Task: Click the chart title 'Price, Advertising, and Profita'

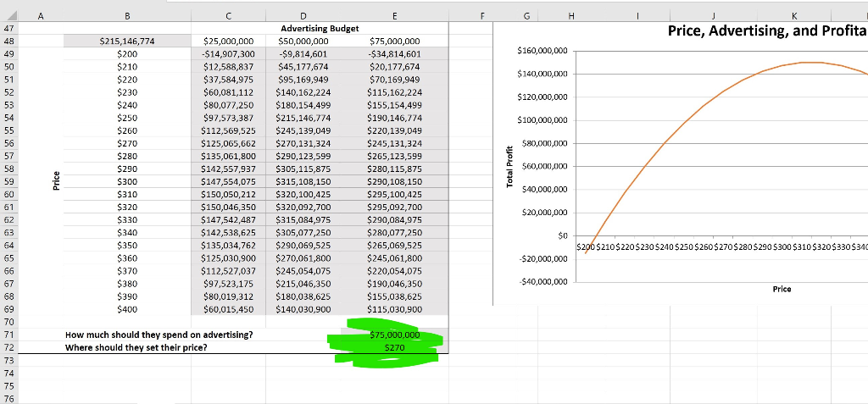Action: 767,31
